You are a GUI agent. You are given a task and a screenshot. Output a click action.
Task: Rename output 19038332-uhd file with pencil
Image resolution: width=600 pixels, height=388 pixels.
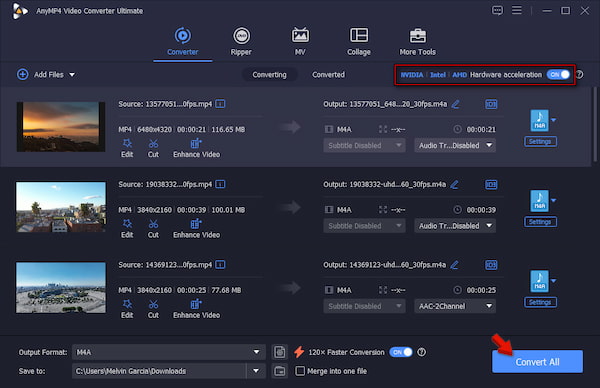click(x=455, y=184)
